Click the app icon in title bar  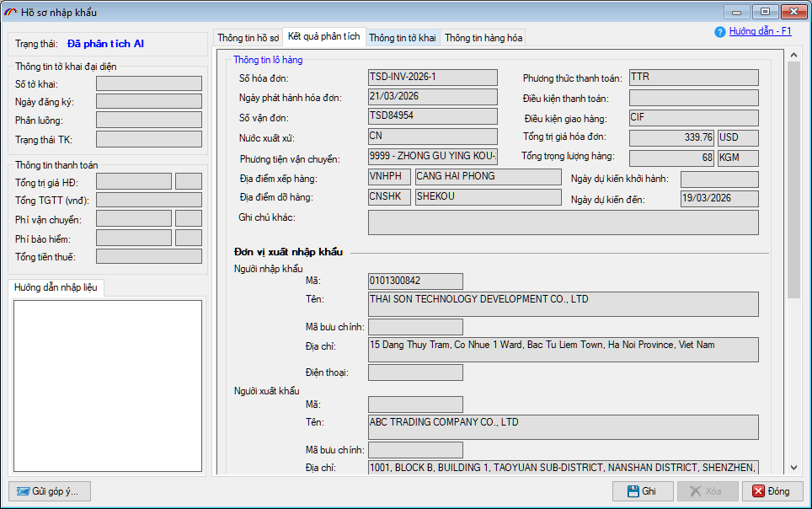click(x=11, y=12)
